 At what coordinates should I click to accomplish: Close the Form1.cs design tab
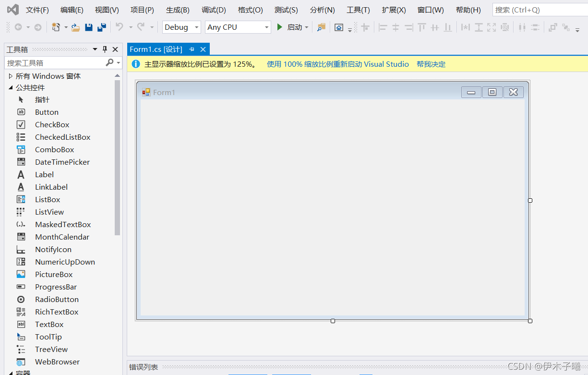pos(203,49)
